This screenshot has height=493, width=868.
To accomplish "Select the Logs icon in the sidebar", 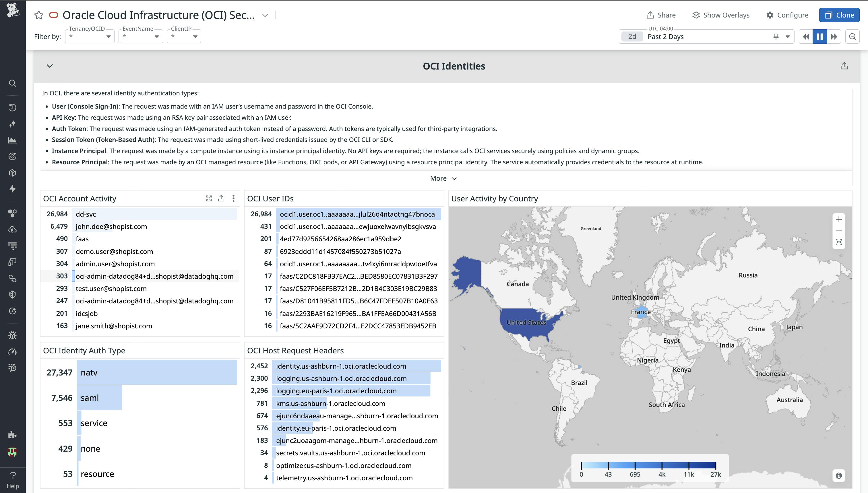I will 13,246.
